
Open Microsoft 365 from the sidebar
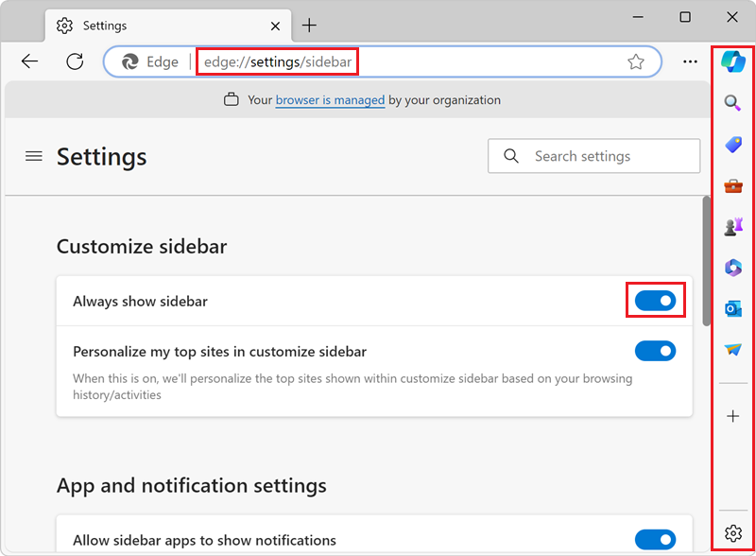[x=732, y=268]
